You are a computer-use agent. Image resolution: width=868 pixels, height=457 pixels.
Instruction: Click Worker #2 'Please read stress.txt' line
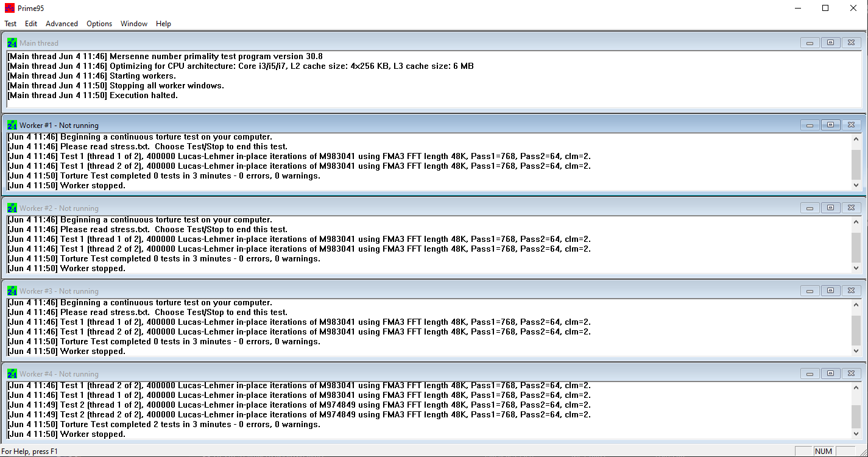(147, 229)
